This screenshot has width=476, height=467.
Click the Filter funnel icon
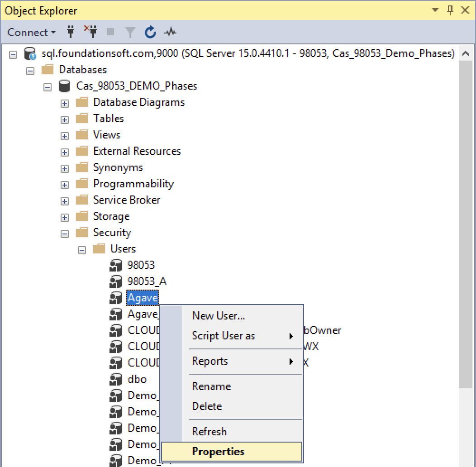[130, 32]
